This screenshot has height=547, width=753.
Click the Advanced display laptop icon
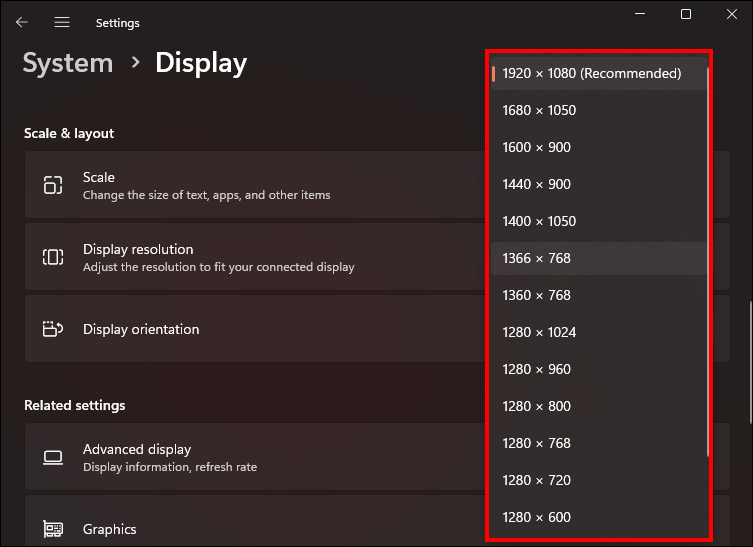(x=53, y=457)
